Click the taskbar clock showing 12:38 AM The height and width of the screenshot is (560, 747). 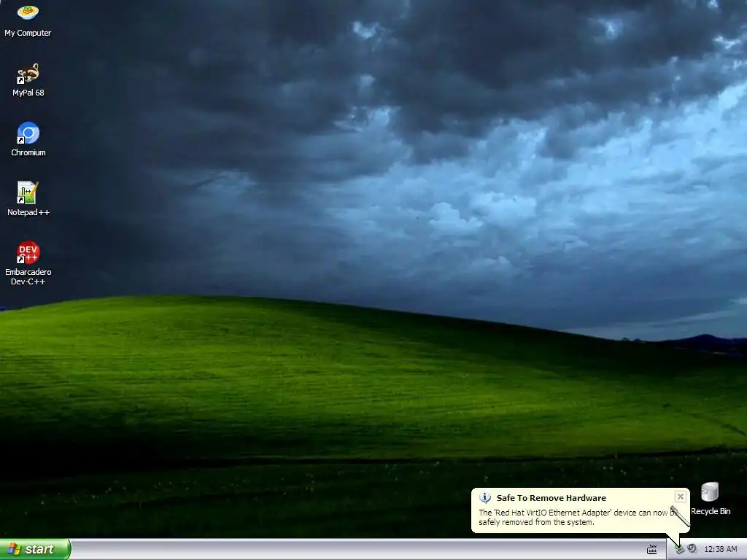(x=720, y=549)
